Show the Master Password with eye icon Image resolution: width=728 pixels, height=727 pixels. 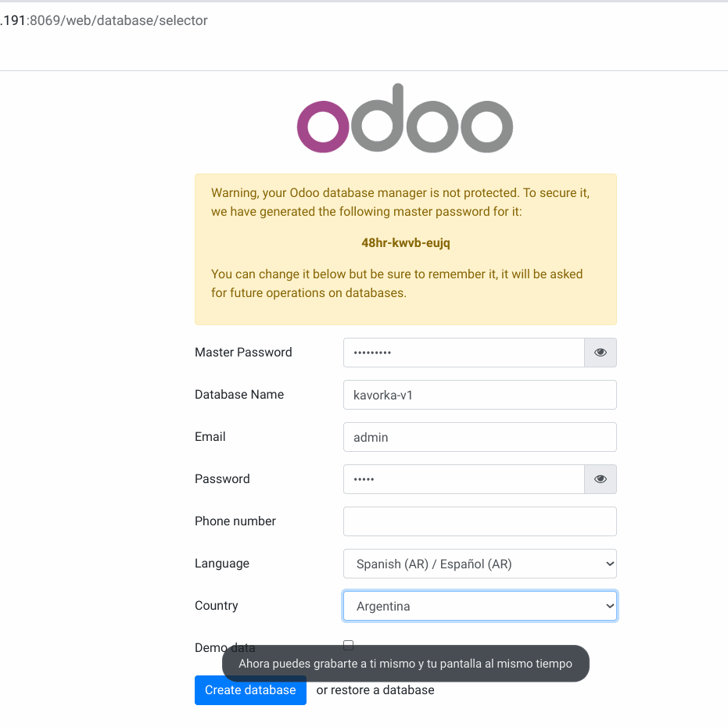tap(601, 353)
